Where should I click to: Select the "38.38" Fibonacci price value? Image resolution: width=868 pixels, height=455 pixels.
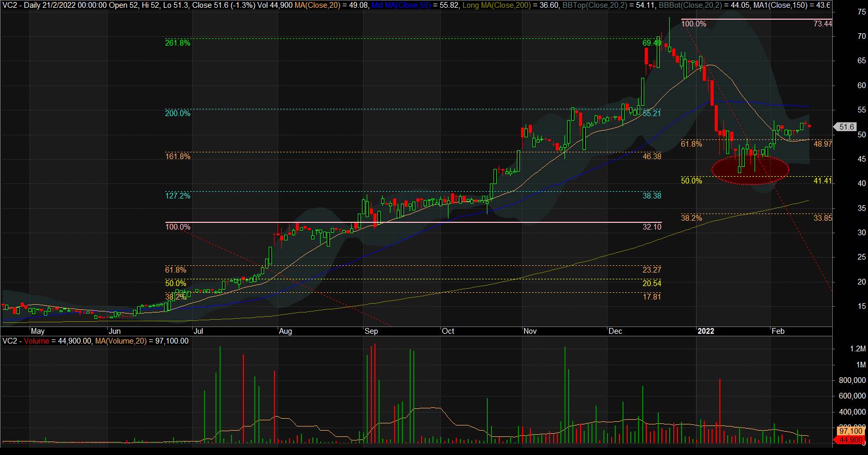coord(652,196)
